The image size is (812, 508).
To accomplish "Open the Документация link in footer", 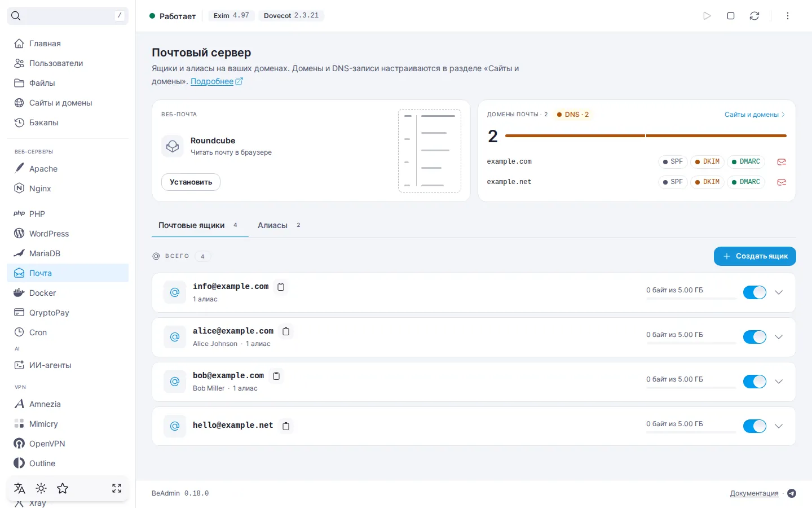I will tap(754, 493).
